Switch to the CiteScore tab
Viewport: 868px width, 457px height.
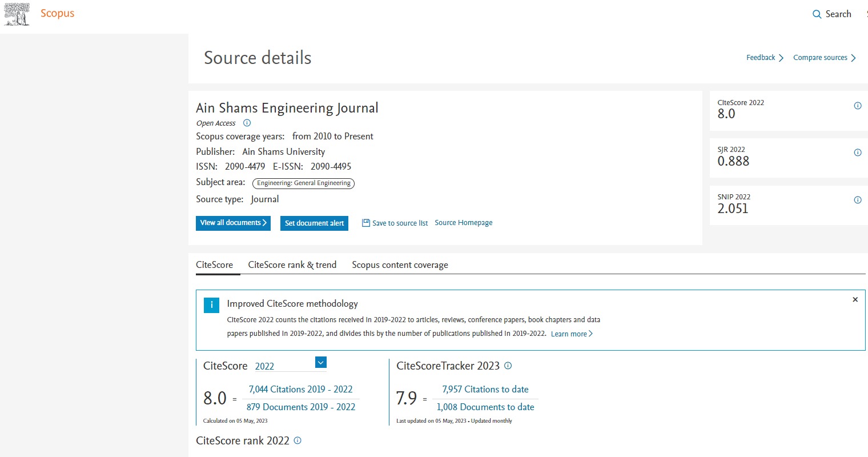215,265
